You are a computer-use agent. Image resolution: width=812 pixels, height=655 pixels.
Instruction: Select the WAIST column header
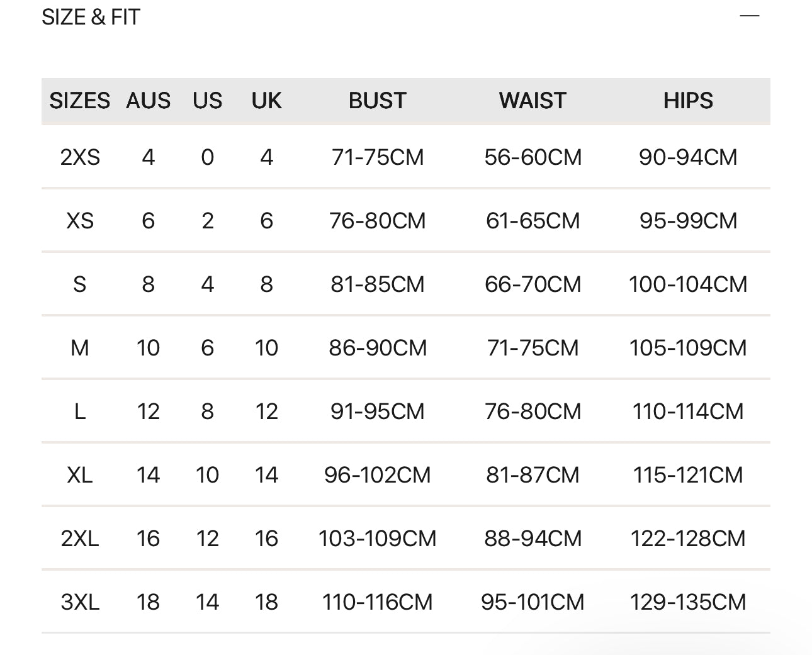(x=533, y=101)
